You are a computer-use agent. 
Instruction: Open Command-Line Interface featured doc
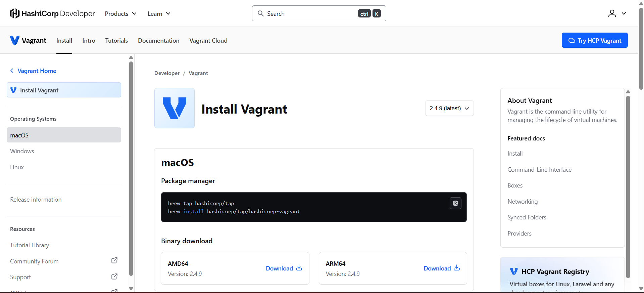539,170
